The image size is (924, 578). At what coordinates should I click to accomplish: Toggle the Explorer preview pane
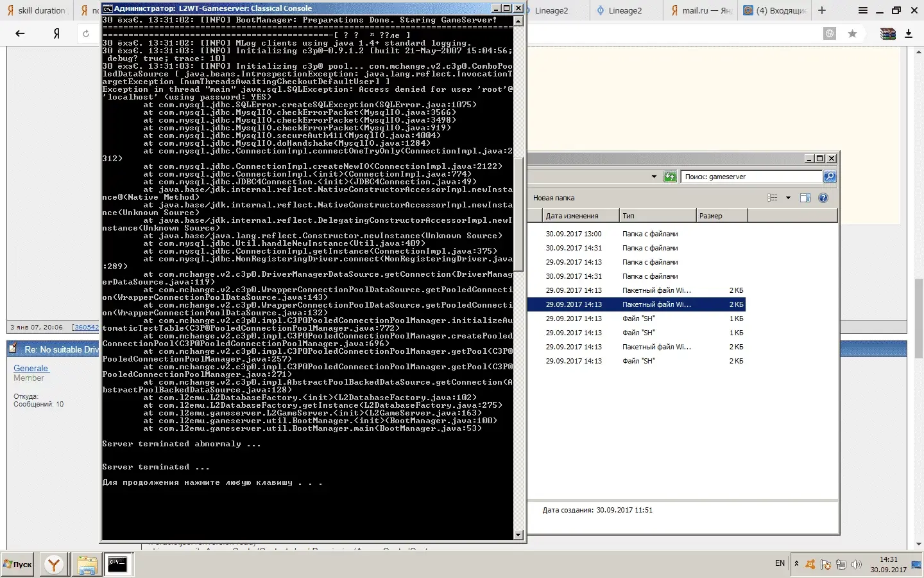[x=805, y=198]
